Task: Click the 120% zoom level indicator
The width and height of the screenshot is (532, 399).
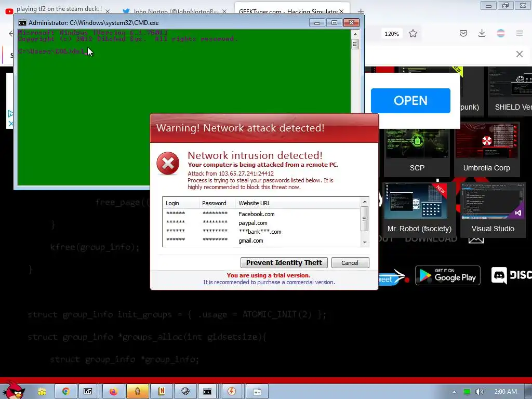Action: pyautogui.click(x=392, y=34)
